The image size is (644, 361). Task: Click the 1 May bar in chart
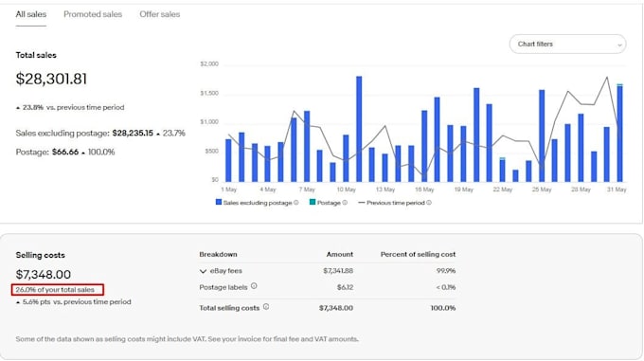[228, 160]
